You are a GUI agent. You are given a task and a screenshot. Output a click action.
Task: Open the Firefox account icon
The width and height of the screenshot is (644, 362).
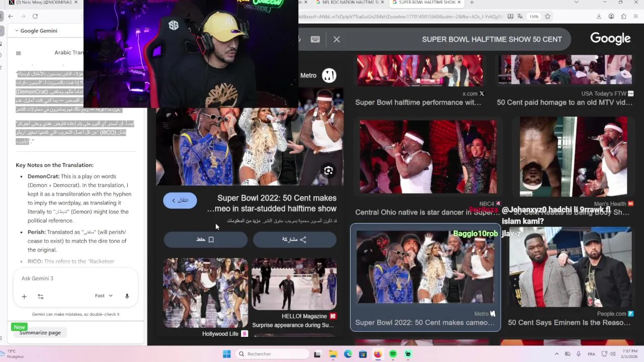pos(611,16)
